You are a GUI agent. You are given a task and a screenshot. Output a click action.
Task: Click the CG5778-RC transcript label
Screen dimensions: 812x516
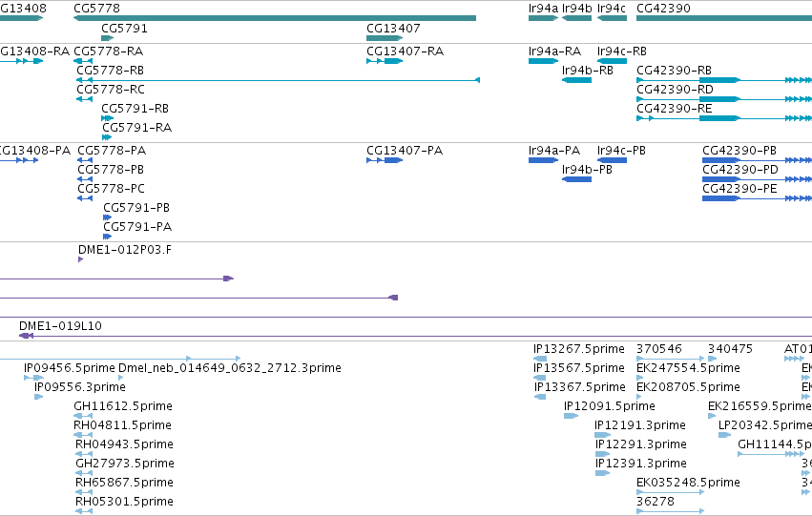pyautogui.click(x=111, y=90)
